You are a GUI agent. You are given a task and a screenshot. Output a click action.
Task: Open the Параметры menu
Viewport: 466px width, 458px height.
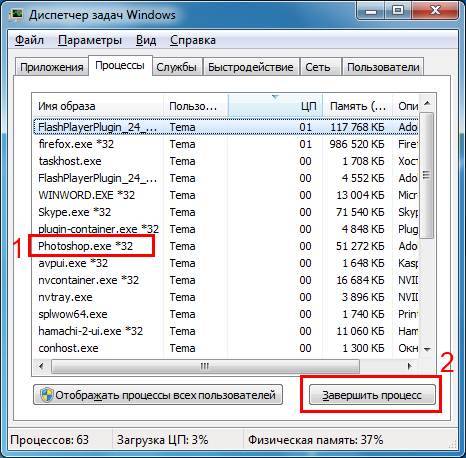(90, 40)
